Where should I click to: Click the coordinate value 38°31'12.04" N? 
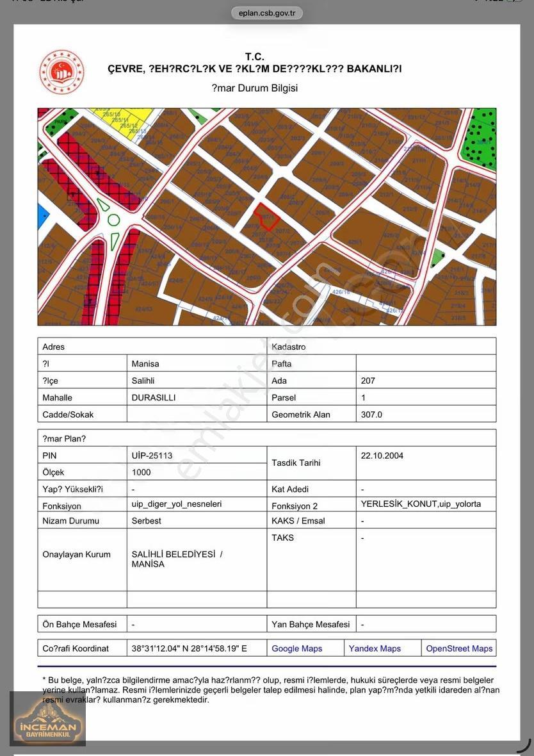click(x=161, y=648)
